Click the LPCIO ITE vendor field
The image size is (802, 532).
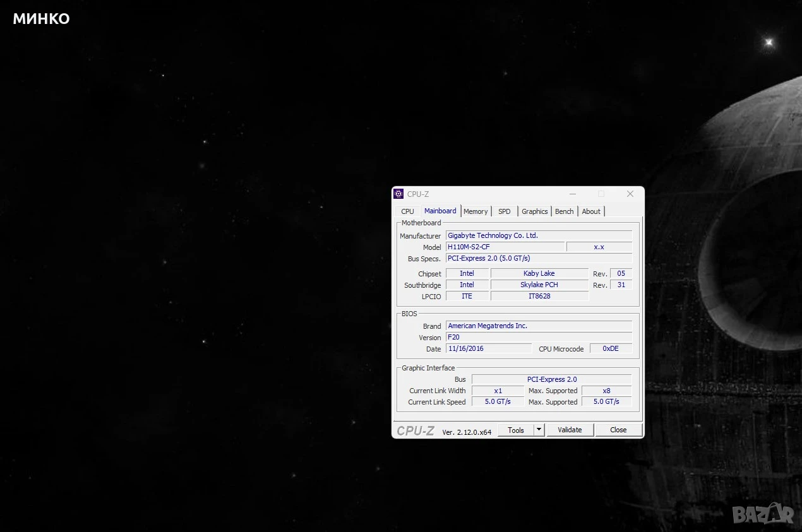coord(467,296)
